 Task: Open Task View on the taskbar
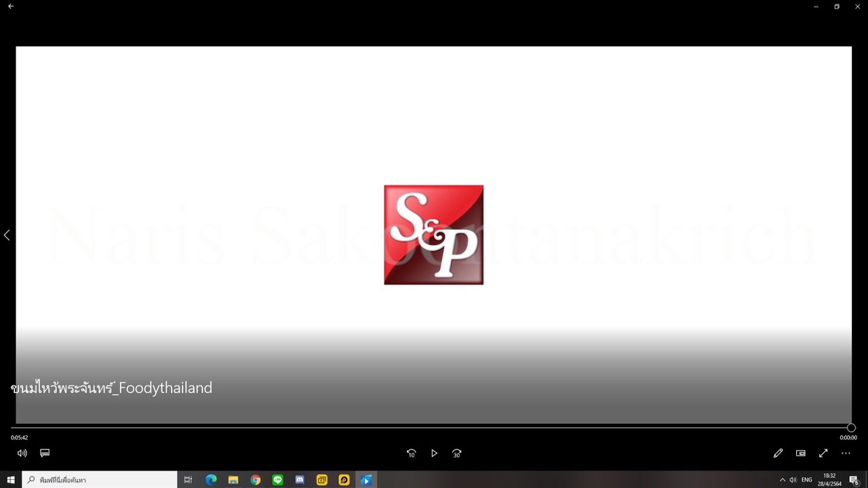tap(188, 480)
